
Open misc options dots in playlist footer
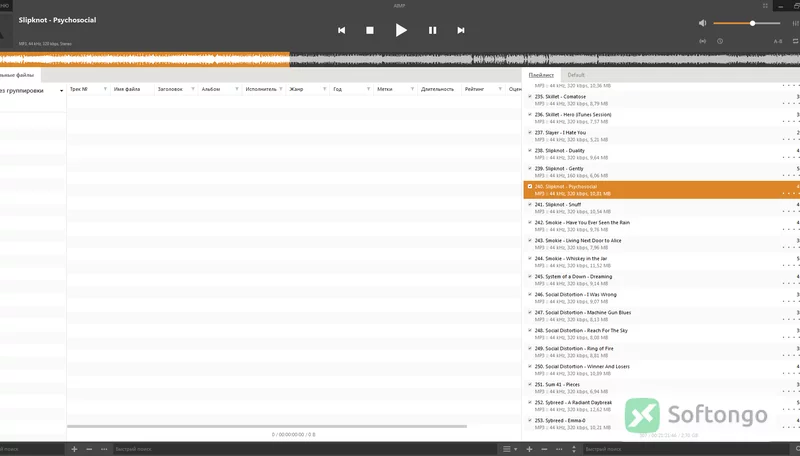[559, 449]
